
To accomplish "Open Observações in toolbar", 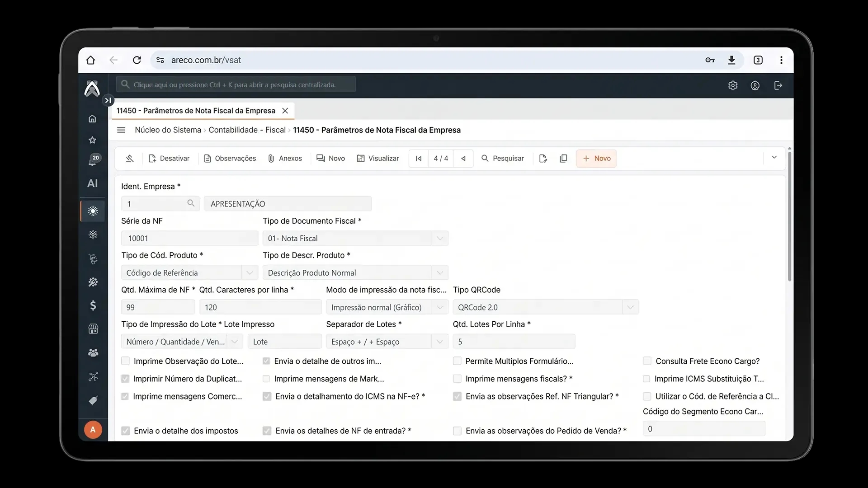I will pyautogui.click(x=230, y=159).
